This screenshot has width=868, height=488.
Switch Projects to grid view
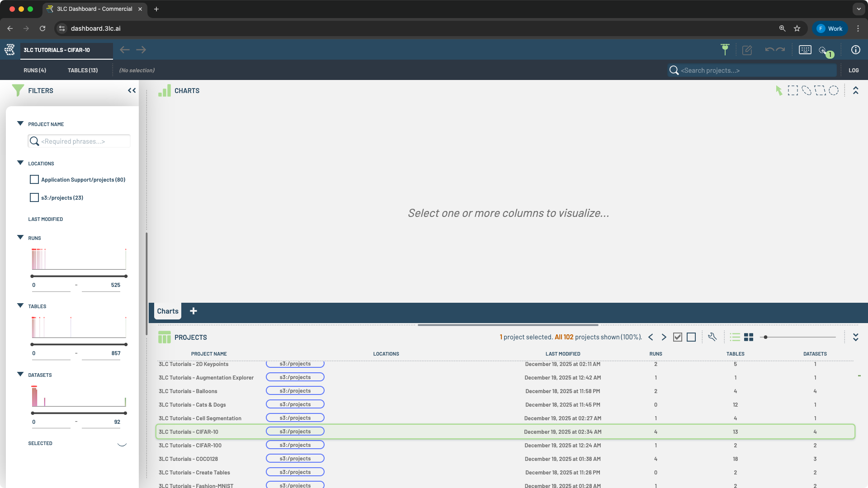749,337
